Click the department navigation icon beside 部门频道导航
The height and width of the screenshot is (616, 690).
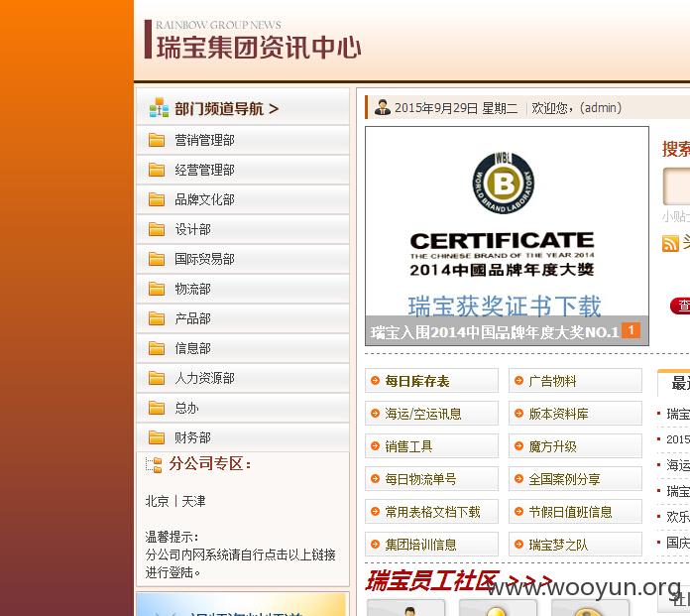tap(159, 107)
